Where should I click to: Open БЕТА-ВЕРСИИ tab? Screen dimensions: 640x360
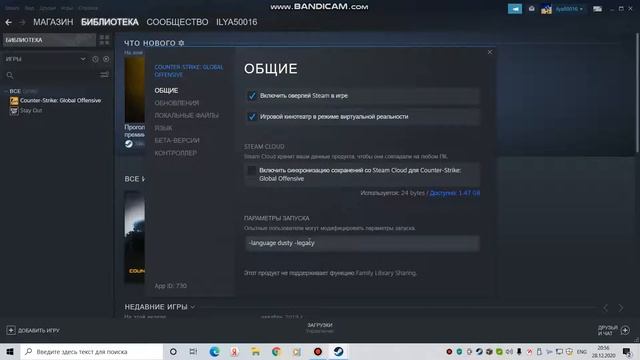[177, 140]
